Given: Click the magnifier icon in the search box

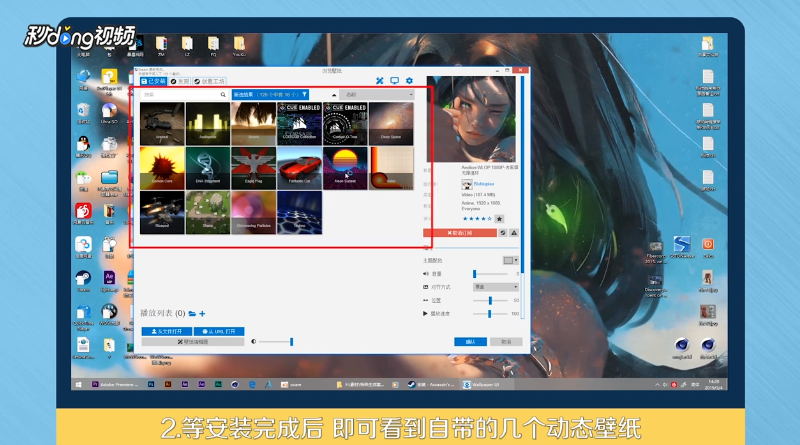Looking at the screenshot, I should [x=223, y=94].
